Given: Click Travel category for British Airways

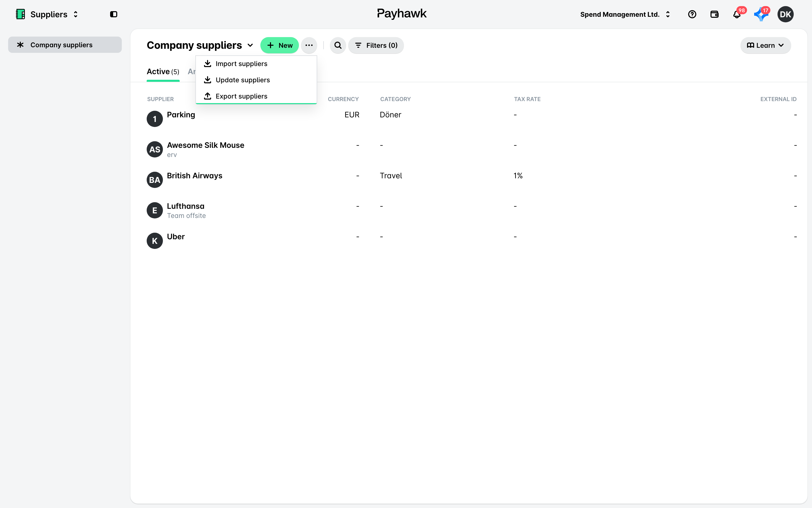Looking at the screenshot, I should point(391,176).
